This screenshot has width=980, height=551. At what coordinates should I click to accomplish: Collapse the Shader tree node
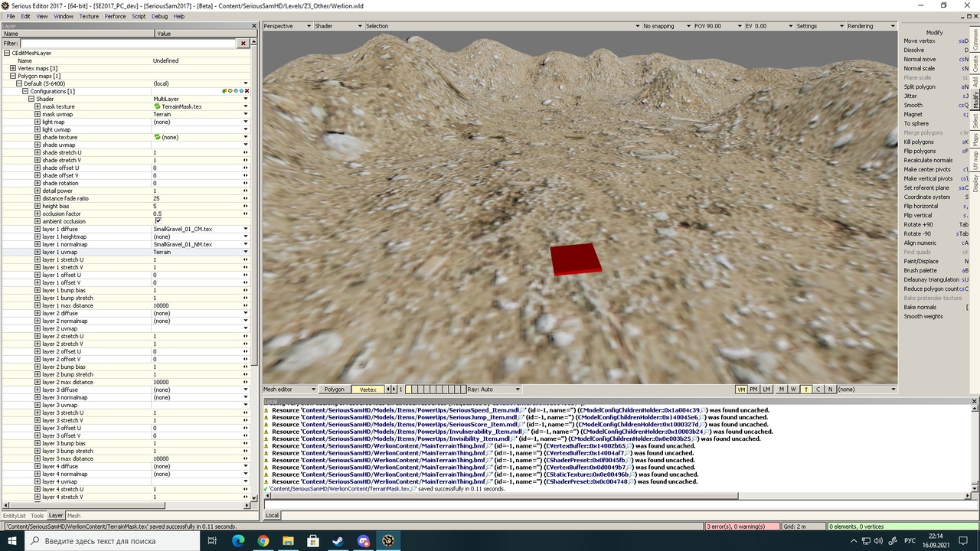pyautogui.click(x=31, y=99)
